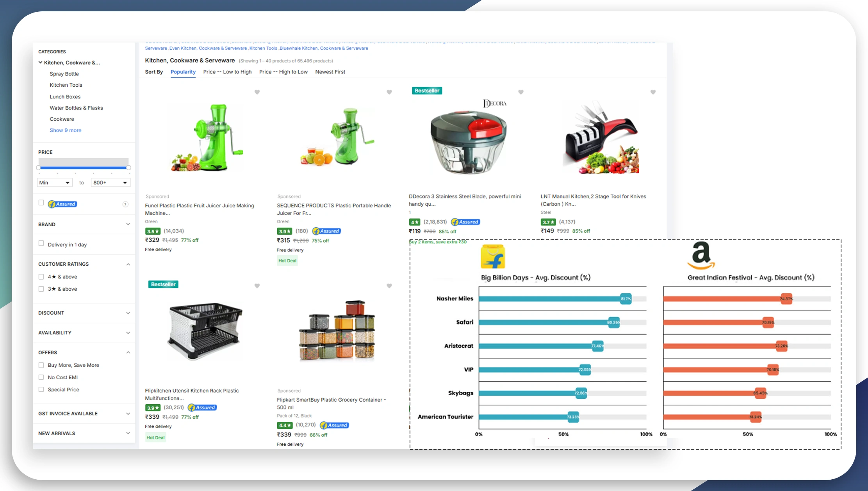Image resolution: width=868 pixels, height=491 pixels.
Task: Wishlist heart on DDecora mini chopper
Action: click(520, 92)
